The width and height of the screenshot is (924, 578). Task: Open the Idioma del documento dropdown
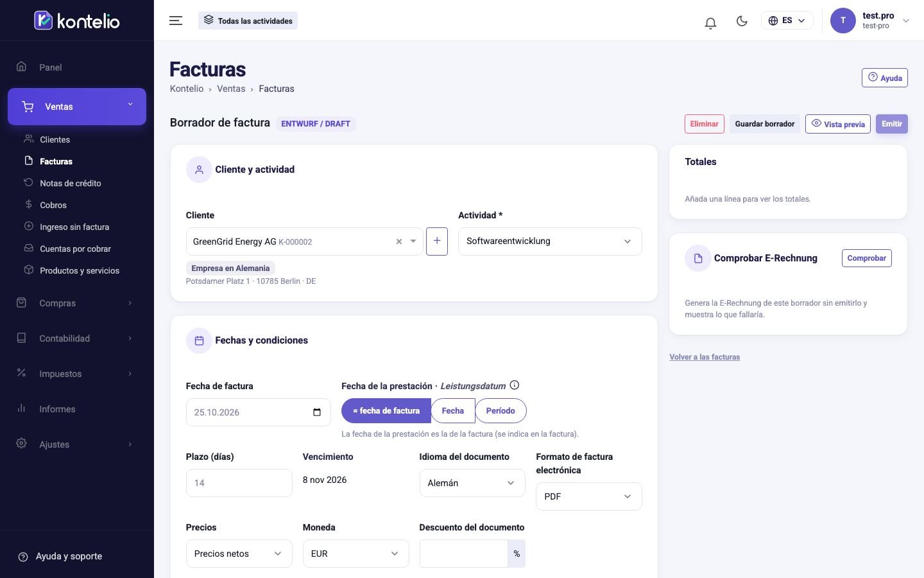[472, 483]
